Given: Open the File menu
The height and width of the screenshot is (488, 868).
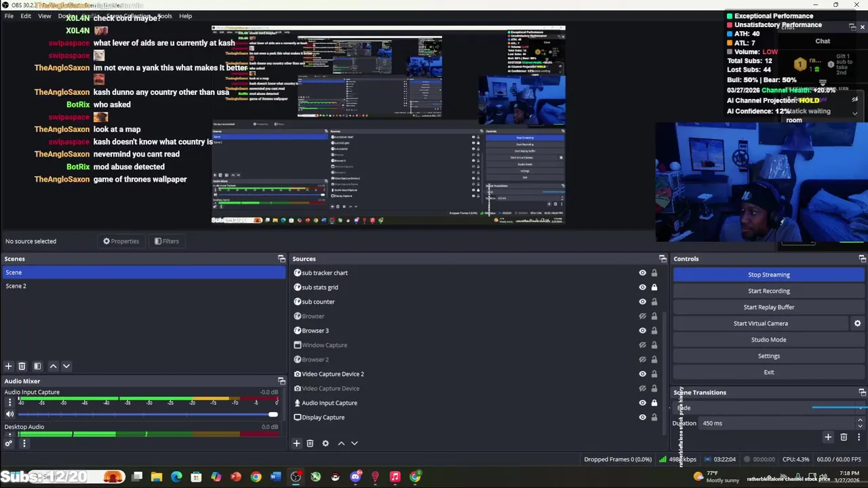Looking at the screenshot, I should (x=9, y=16).
